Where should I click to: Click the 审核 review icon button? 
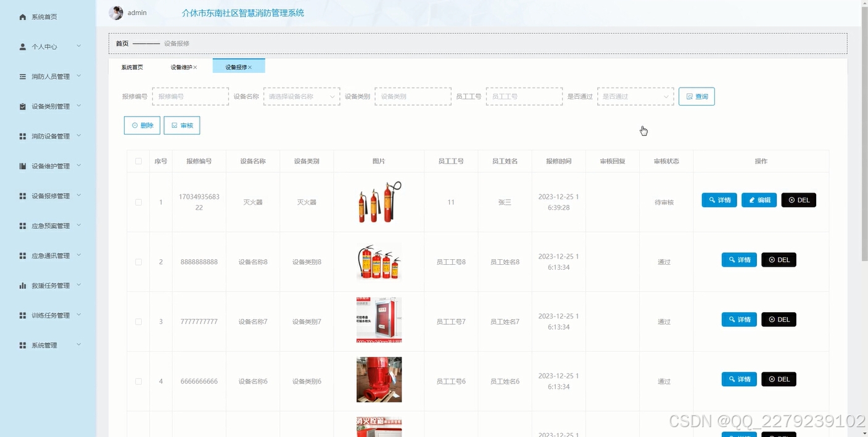click(175, 125)
